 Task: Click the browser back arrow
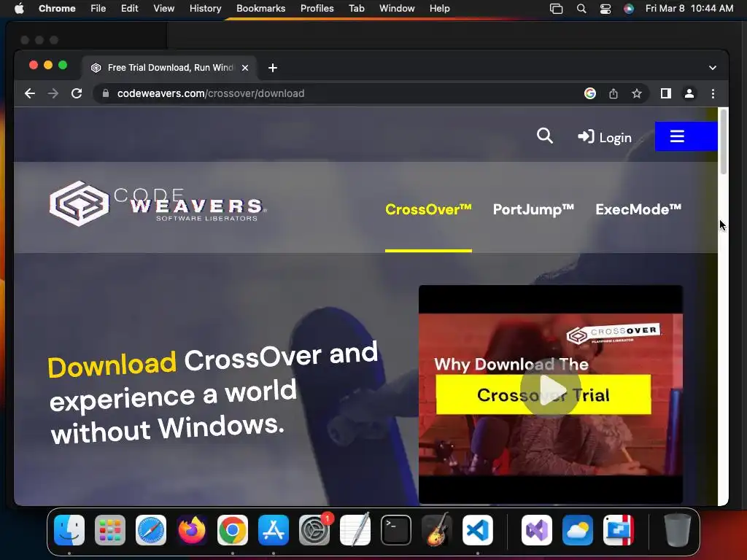click(x=29, y=93)
